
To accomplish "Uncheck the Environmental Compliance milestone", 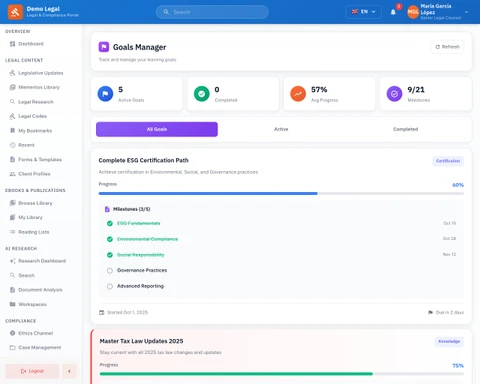I will tap(110, 239).
